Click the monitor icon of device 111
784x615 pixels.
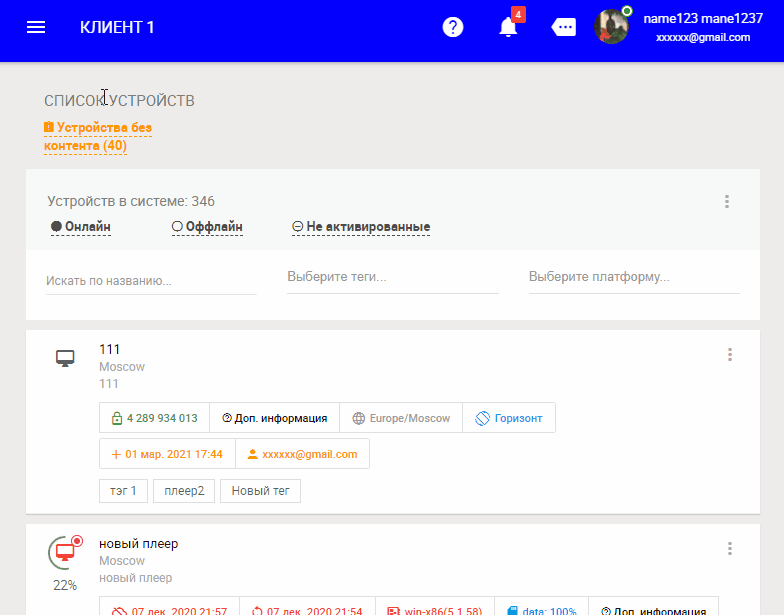click(x=65, y=358)
